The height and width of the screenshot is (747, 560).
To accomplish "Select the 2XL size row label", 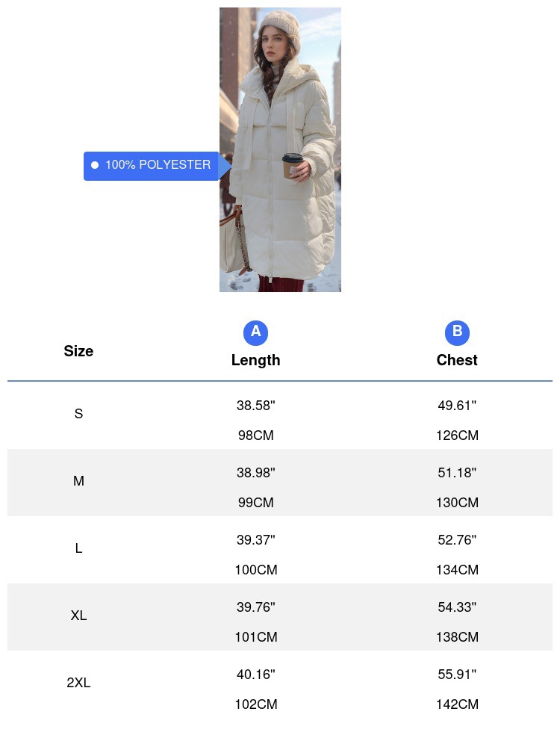I will (x=78, y=683).
